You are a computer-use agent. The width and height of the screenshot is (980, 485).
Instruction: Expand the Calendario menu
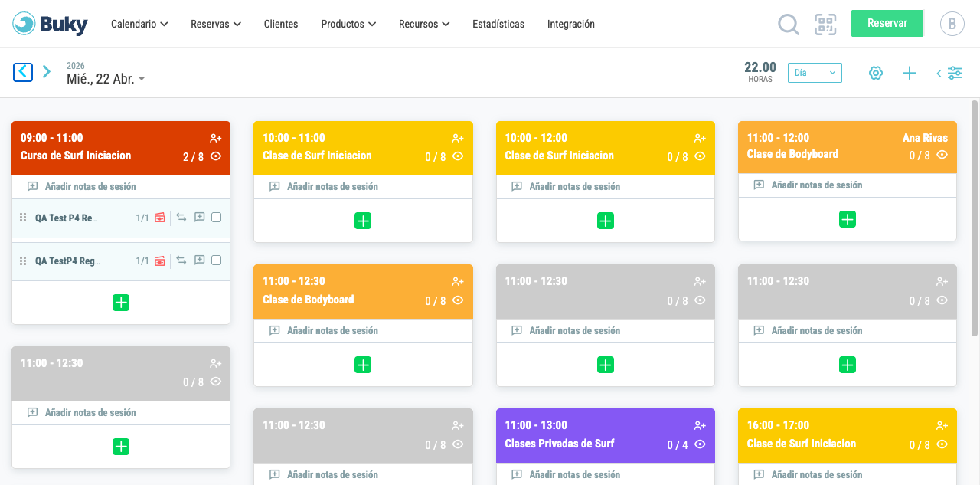tap(139, 24)
